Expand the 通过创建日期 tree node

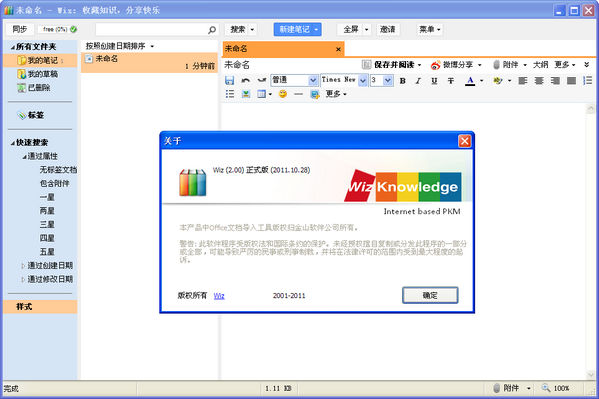tap(23, 266)
